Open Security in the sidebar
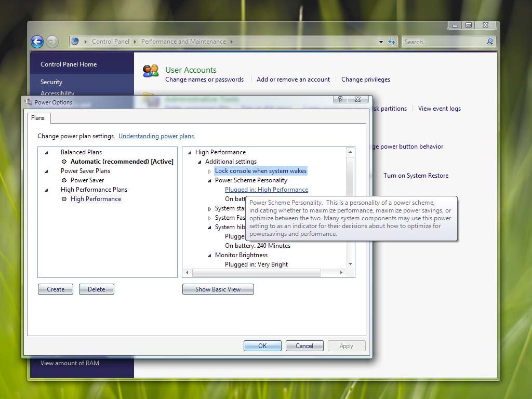This screenshot has width=532, height=399. 51,82
